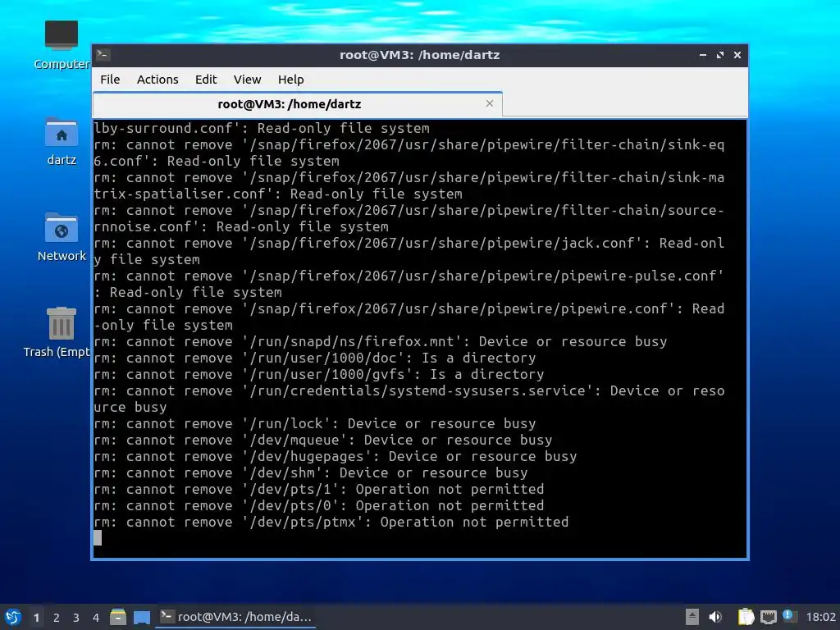This screenshot has width=840, height=630.
Task: Open the Actions menu in terminal
Action: pyautogui.click(x=157, y=80)
